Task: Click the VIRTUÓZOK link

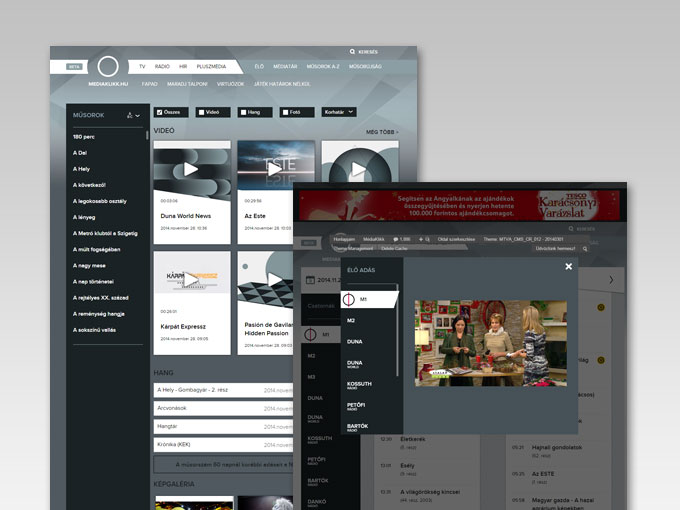Action: (x=230, y=84)
